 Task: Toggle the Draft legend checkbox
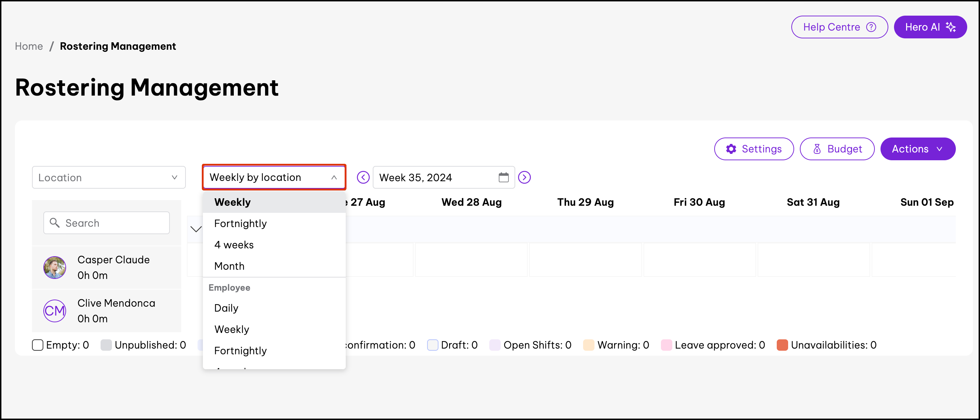[x=432, y=345]
